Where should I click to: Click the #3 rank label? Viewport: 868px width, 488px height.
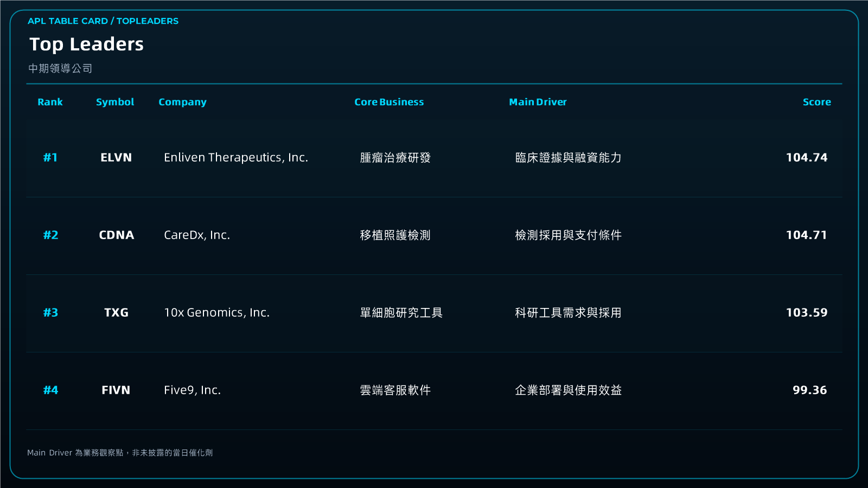(50, 312)
